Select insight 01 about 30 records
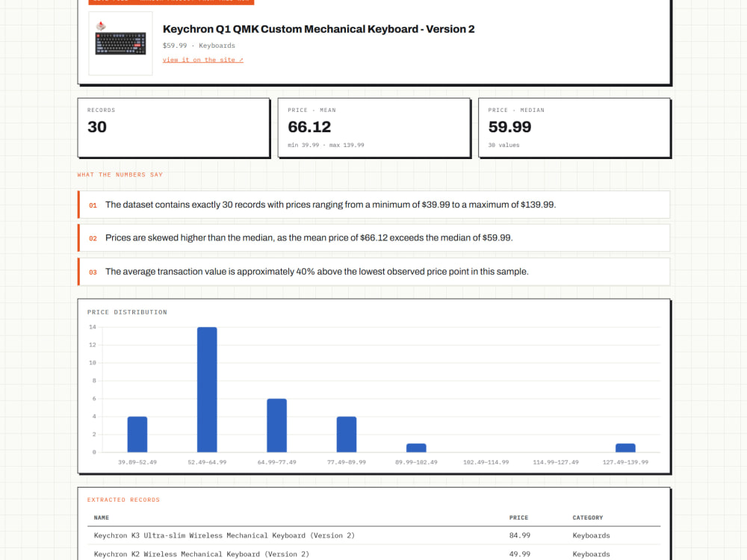The width and height of the screenshot is (747, 560). (374, 205)
